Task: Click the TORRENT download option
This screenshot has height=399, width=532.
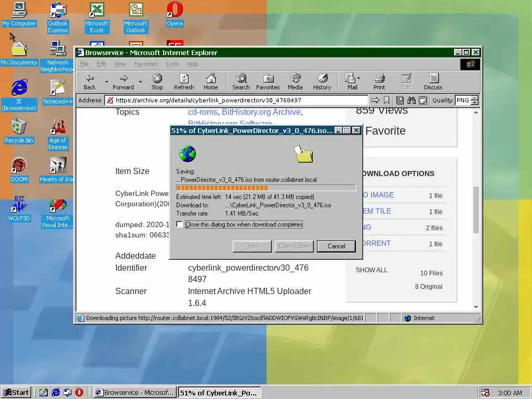Action: click(x=377, y=243)
